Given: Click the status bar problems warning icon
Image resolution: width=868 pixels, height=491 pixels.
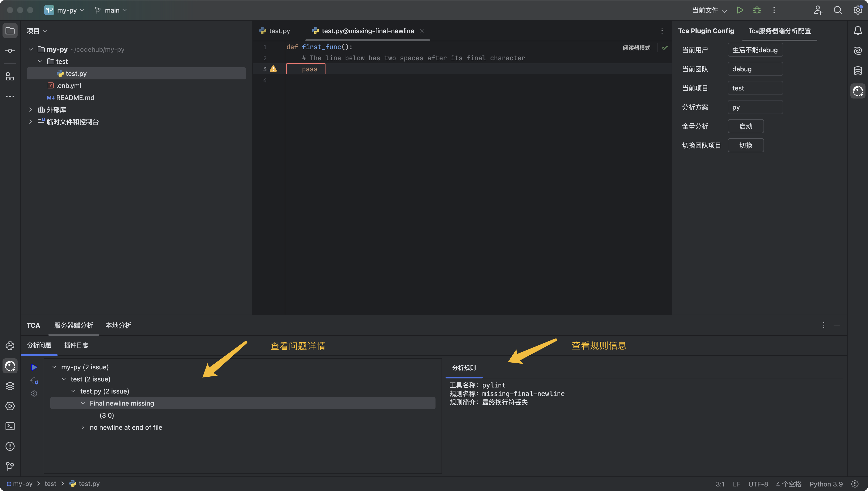Looking at the screenshot, I should [855, 484].
